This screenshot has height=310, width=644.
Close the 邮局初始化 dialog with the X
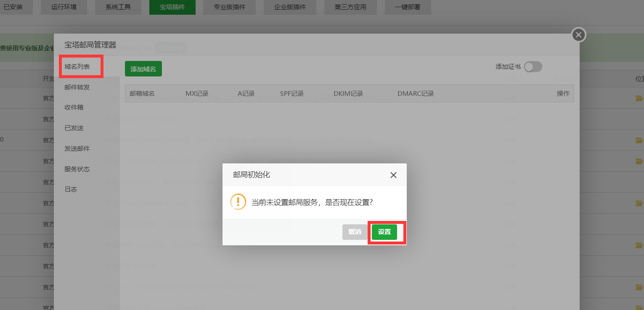(x=393, y=175)
